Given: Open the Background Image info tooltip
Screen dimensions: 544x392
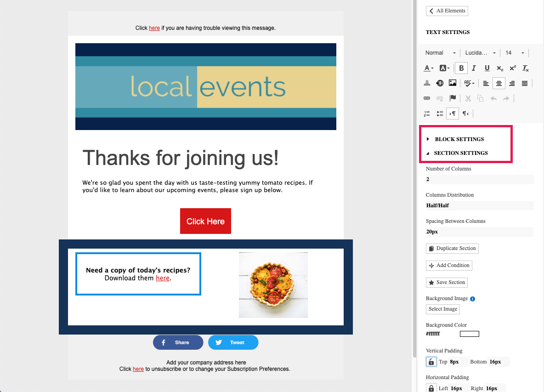Looking at the screenshot, I should point(472,299).
